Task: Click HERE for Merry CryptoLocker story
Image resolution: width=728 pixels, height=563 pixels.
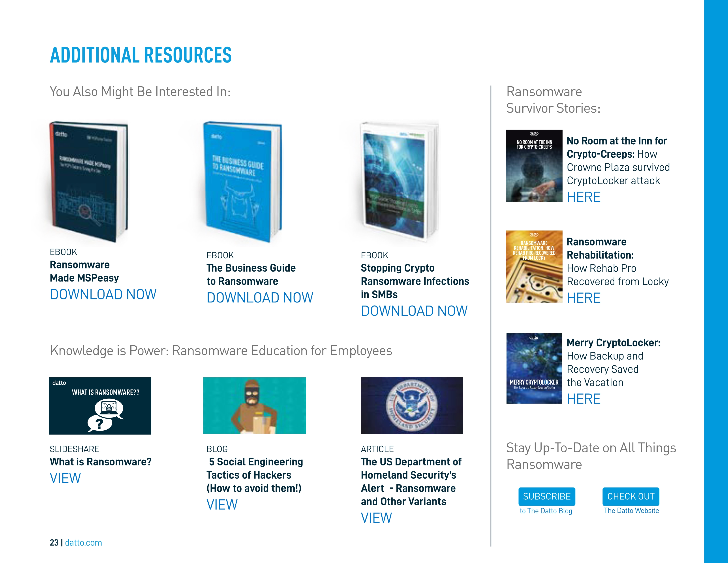Action: pos(584,399)
